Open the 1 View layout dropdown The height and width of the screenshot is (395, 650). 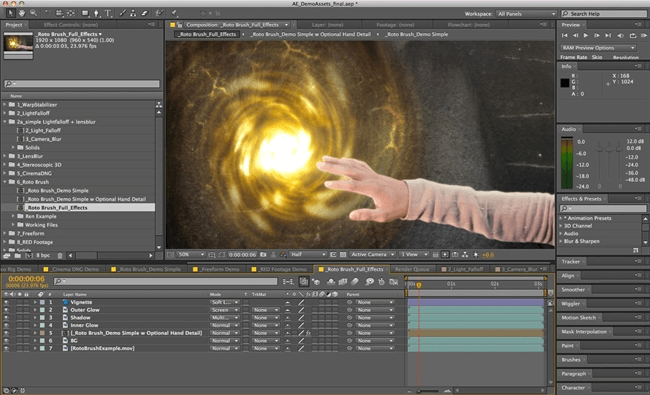point(414,254)
